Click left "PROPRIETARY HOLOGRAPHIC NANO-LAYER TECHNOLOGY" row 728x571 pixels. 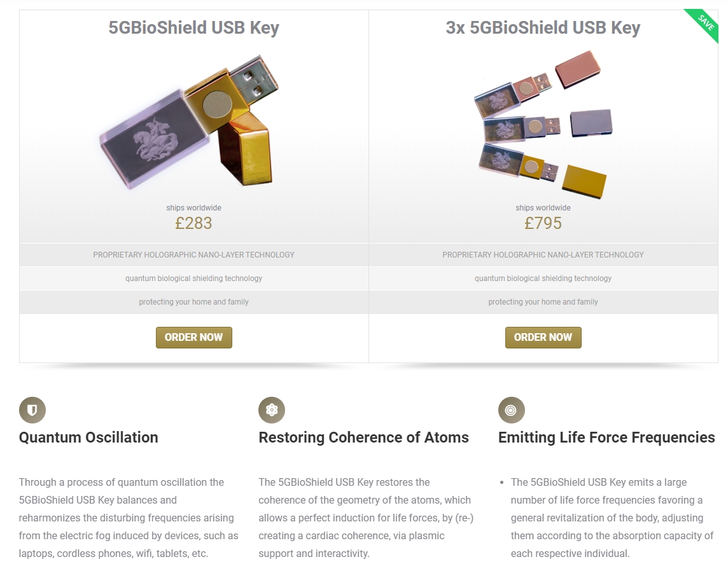tap(193, 255)
